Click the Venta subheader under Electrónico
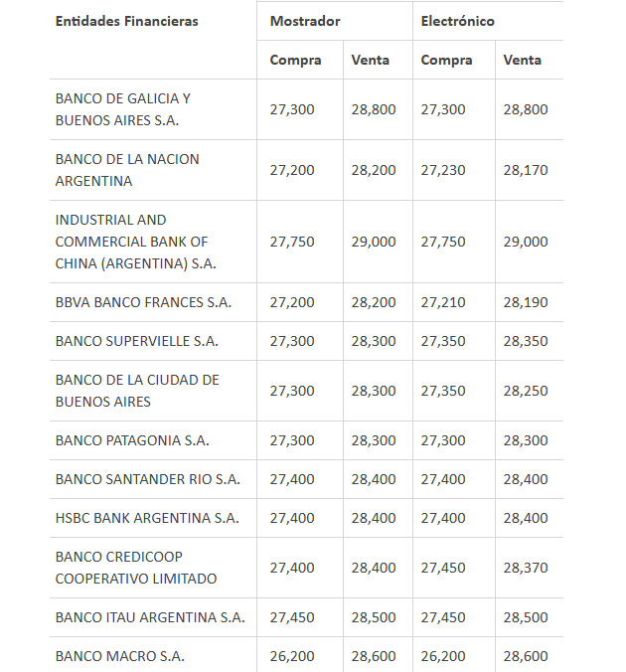The image size is (626, 672). (x=523, y=60)
